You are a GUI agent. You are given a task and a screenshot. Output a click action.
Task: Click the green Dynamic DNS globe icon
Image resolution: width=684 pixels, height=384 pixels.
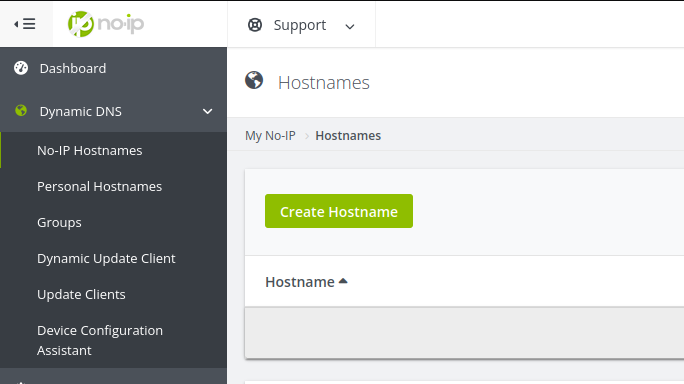point(21,111)
